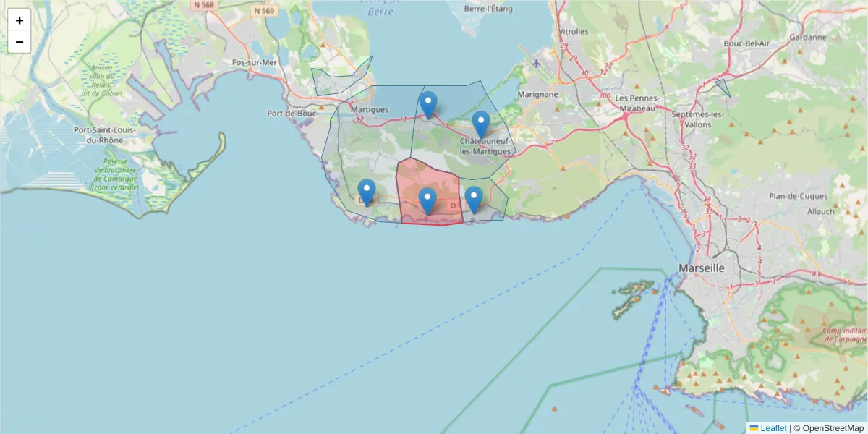Click the small green polygon east of the markers
Viewport: 868px width, 434px height.
point(498,204)
